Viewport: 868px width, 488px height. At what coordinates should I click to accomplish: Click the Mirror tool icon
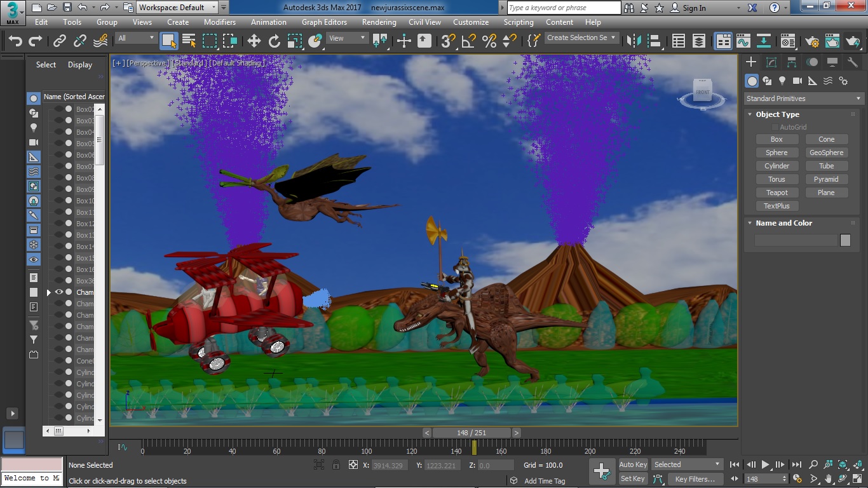pos(634,41)
